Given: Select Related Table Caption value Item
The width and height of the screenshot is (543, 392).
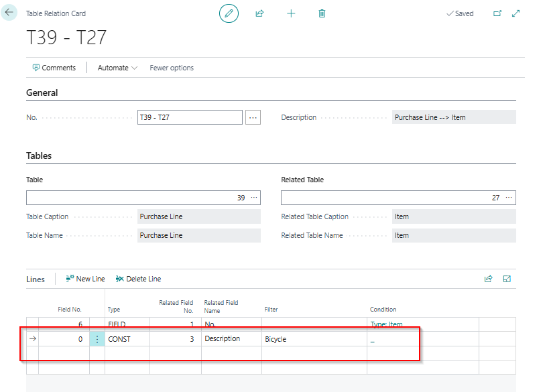Looking at the screenshot, I should click(x=454, y=217).
